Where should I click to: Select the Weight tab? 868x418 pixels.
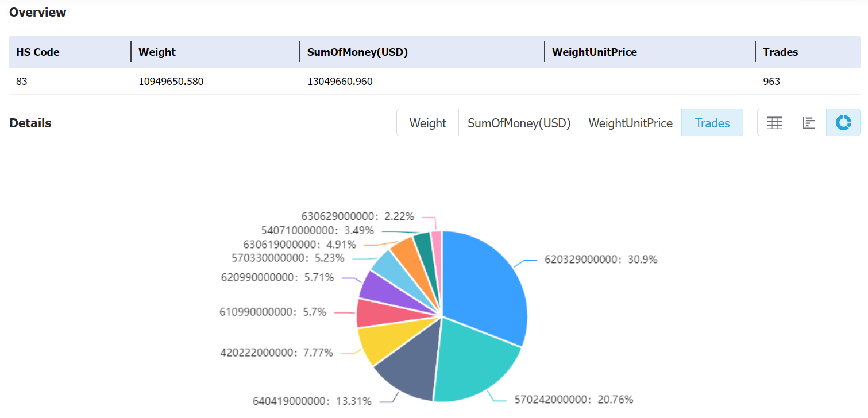427,123
